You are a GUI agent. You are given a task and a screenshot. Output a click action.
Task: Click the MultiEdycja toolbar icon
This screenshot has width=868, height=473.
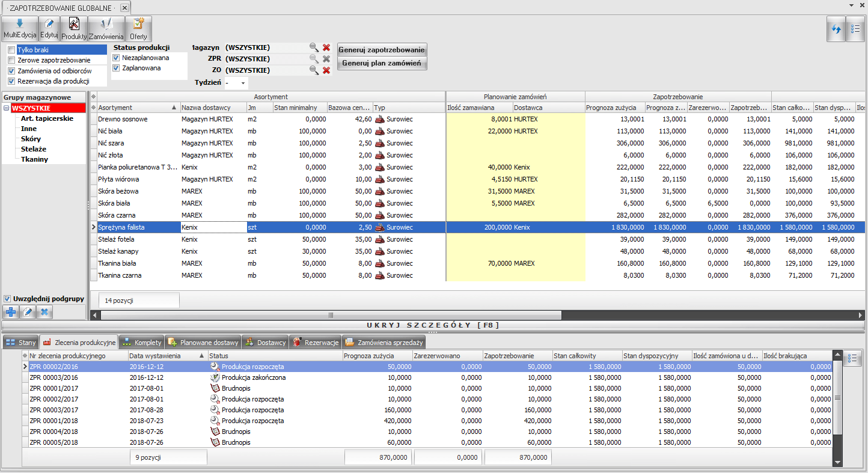click(20, 29)
